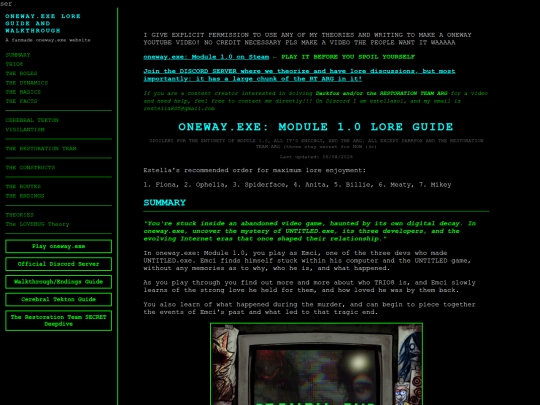Open THE BASICS sidebar link
Viewport: 540px width, 405px height.
coord(23,92)
